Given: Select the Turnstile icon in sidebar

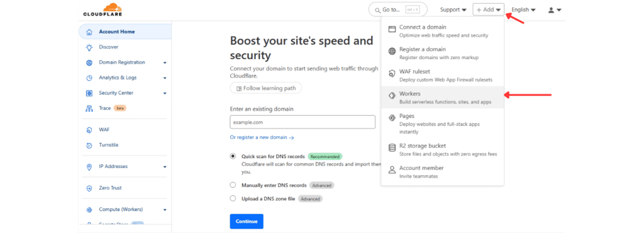Looking at the screenshot, I should click(x=89, y=145).
